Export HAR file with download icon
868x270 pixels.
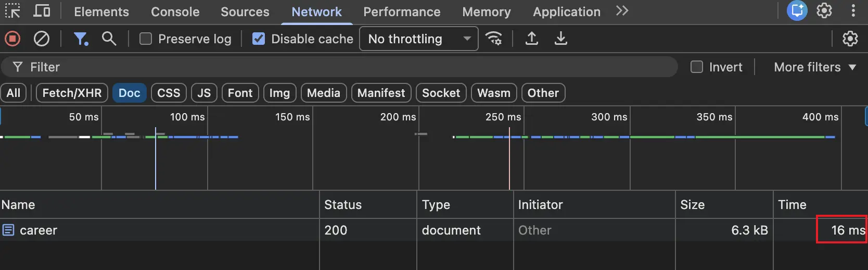560,39
